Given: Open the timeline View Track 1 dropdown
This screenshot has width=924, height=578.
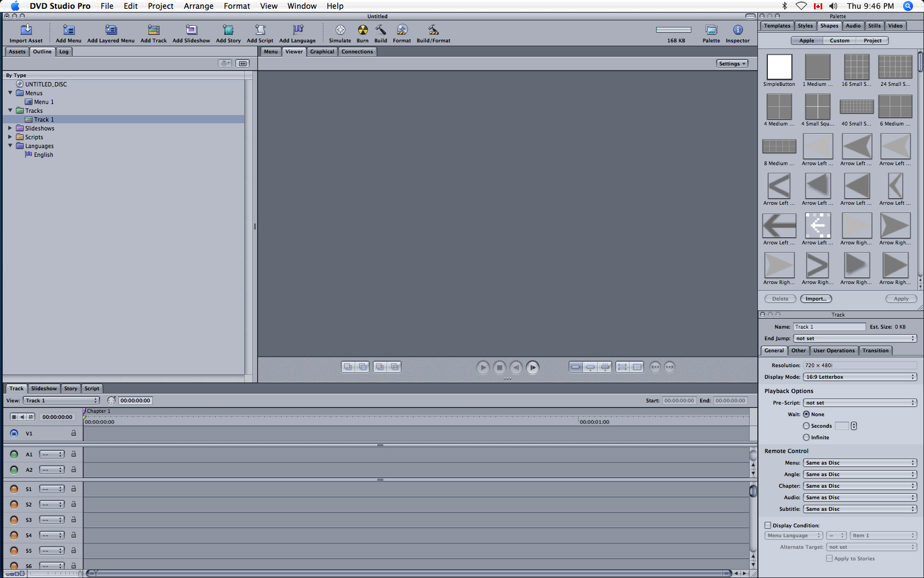Looking at the screenshot, I should [61, 401].
